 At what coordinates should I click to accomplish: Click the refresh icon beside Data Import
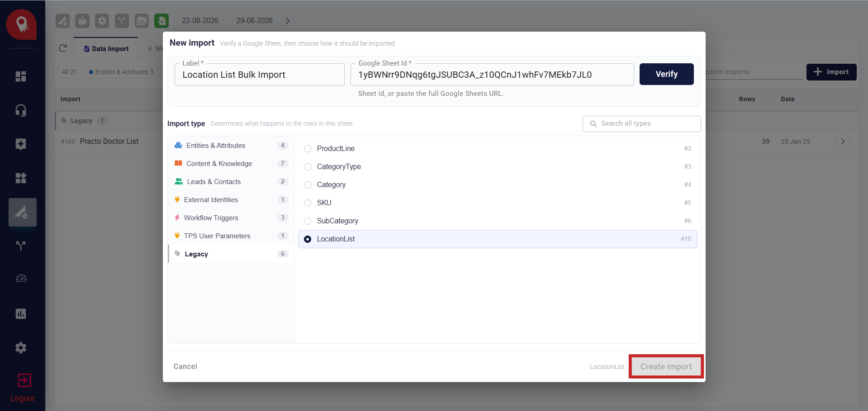click(63, 48)
